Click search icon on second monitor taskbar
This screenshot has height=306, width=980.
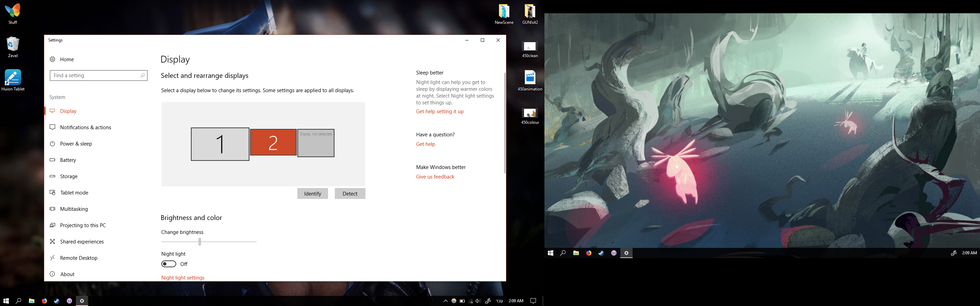pyautogui.click(x=563, y=253)
